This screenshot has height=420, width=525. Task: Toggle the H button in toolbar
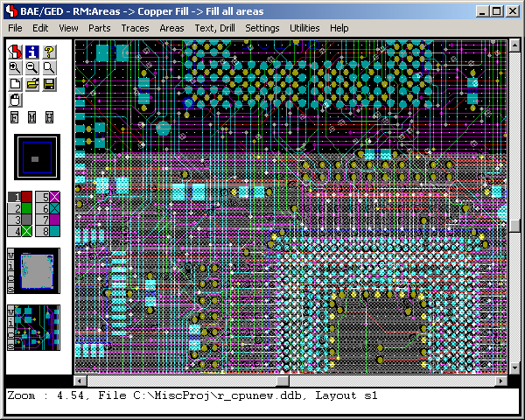(x=49, y=117)
